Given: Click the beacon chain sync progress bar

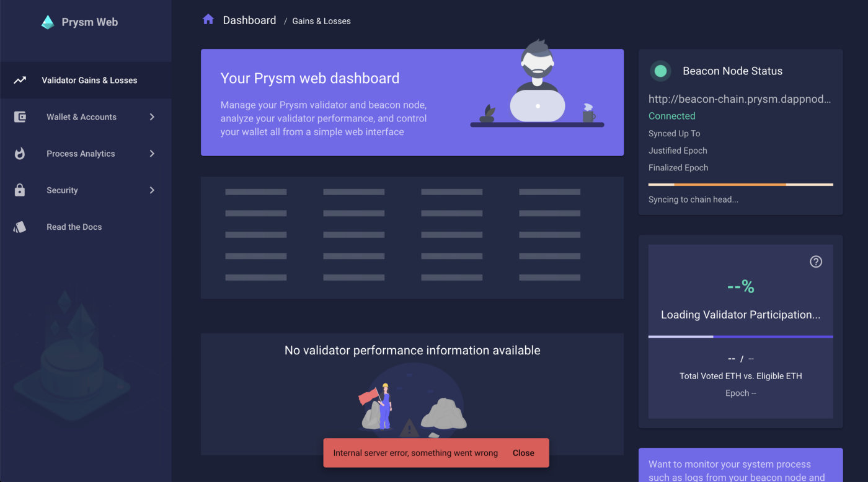Looking at the screenshot, I should pyautogui.click(x=740, y=185).
